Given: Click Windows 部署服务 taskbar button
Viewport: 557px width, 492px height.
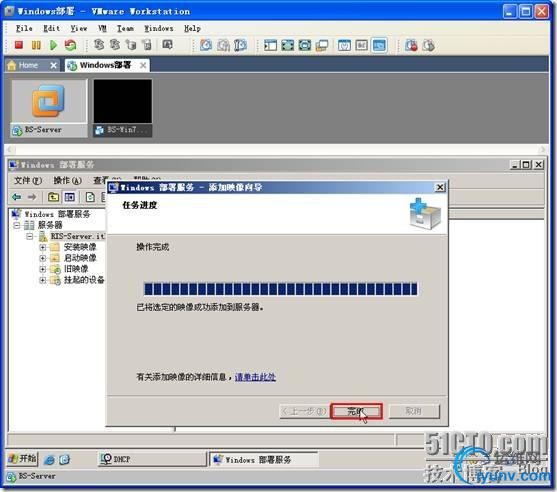Looking at the screenshot, I should click(x=264, y=460).
